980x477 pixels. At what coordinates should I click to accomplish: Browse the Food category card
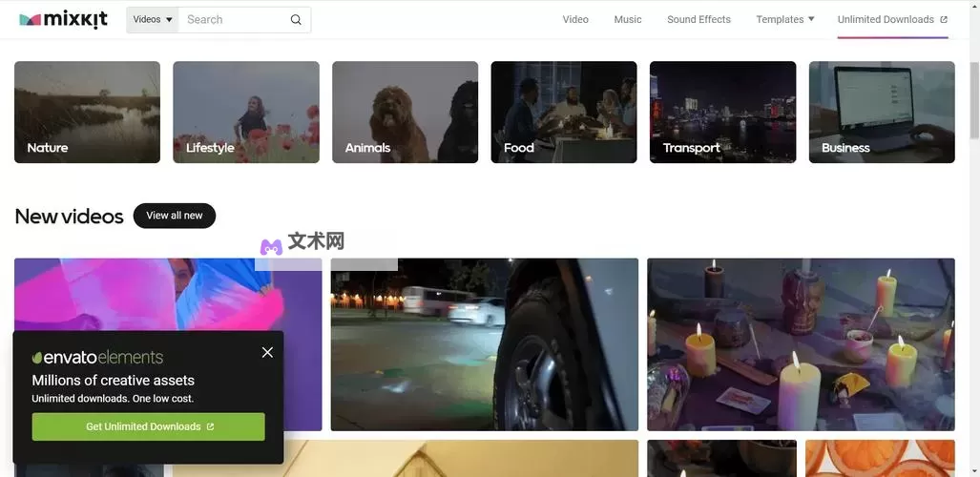[x=563, y=112]
